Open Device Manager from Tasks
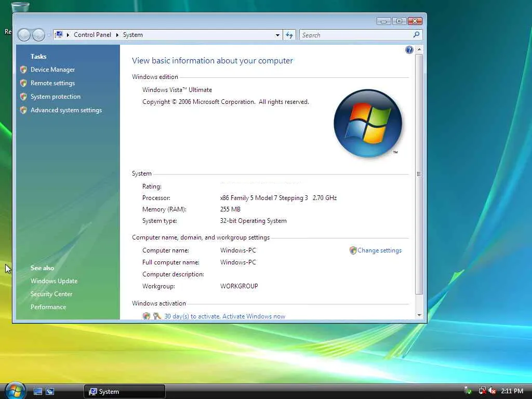 pos(52,70)
